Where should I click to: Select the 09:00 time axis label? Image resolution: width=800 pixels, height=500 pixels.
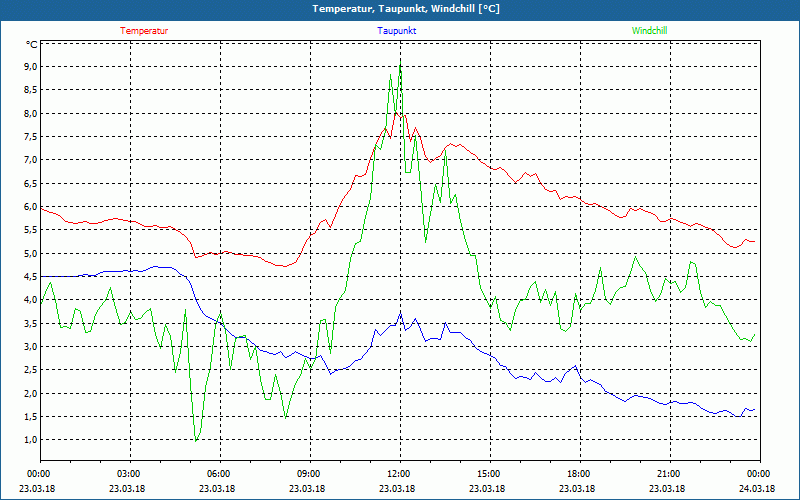309,474
